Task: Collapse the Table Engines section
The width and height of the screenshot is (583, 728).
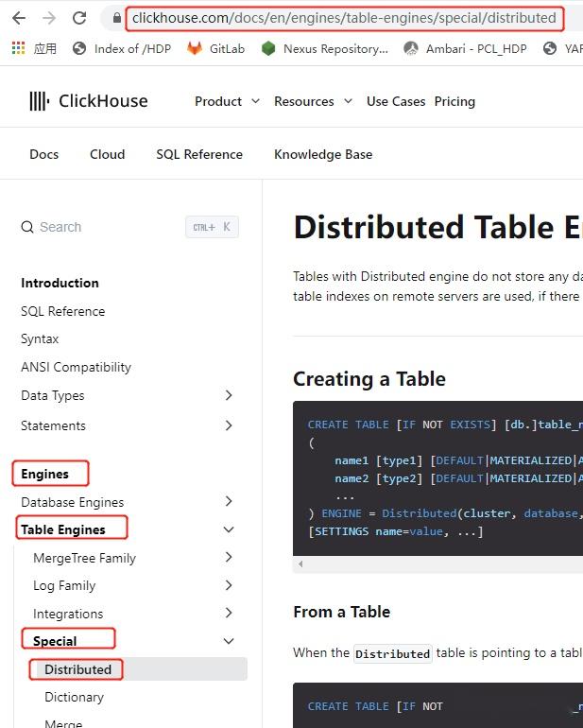Action: tap(229, 529)
